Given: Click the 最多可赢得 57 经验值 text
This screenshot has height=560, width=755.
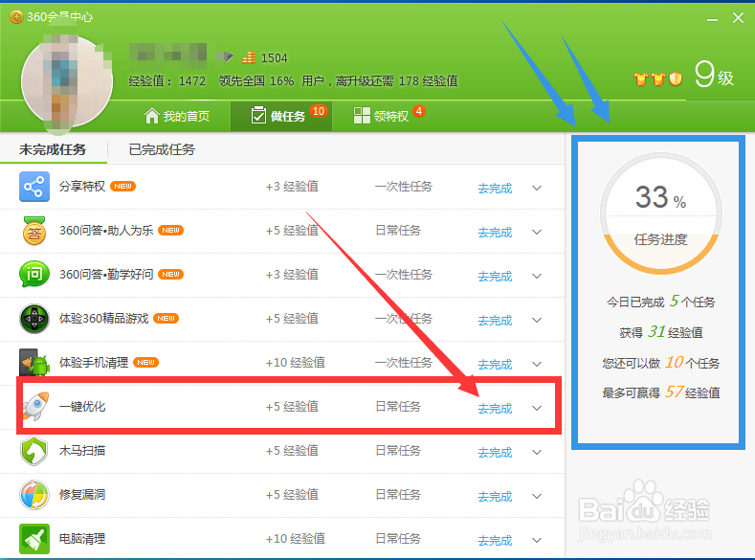Looking at the screenshot, I should point(660,392).
